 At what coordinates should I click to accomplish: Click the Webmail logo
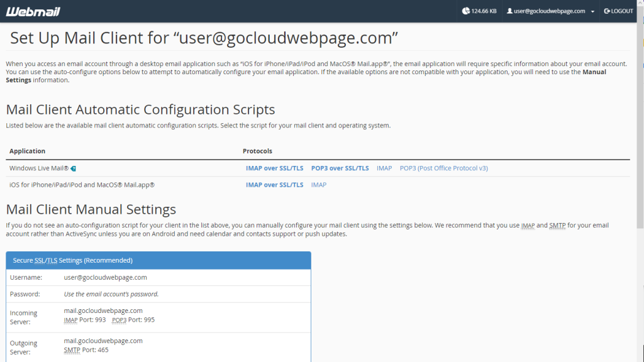point(33,11)
